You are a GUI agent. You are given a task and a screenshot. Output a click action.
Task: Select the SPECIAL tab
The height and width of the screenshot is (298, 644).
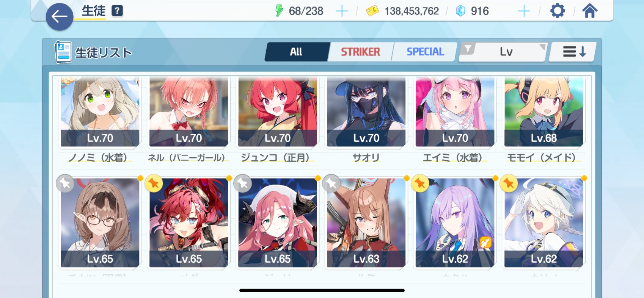(425, 52)
